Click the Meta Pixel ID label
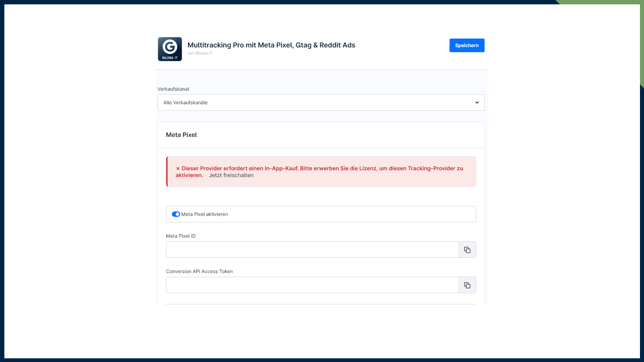The height and width of the screenshot is (362, 644). click(180, 236)
